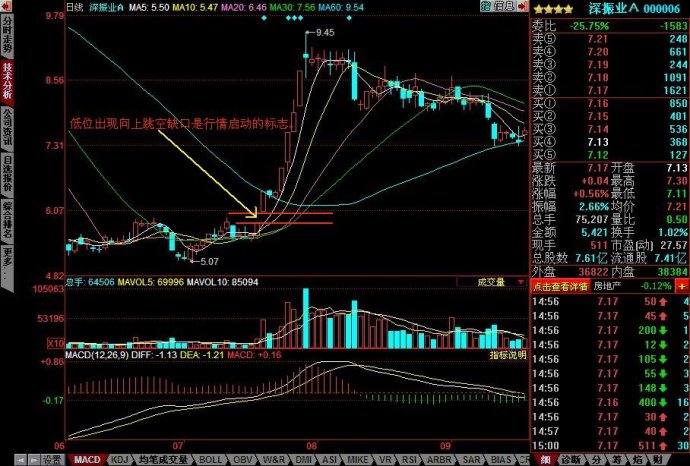The width and height of the screenshot is (690, 466).
Task: Open the 公司资讯 sidebar tab
Action: point(7,127)
